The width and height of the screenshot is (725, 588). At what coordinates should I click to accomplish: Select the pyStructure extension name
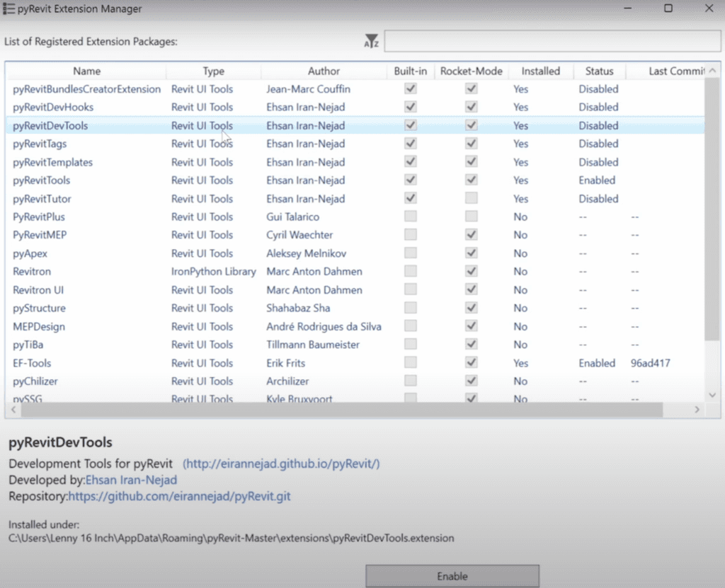click(40, 308)
